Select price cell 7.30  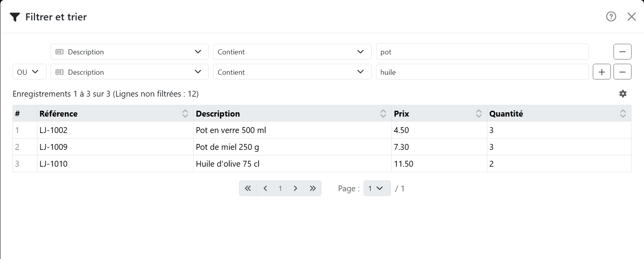pos(439,147)
